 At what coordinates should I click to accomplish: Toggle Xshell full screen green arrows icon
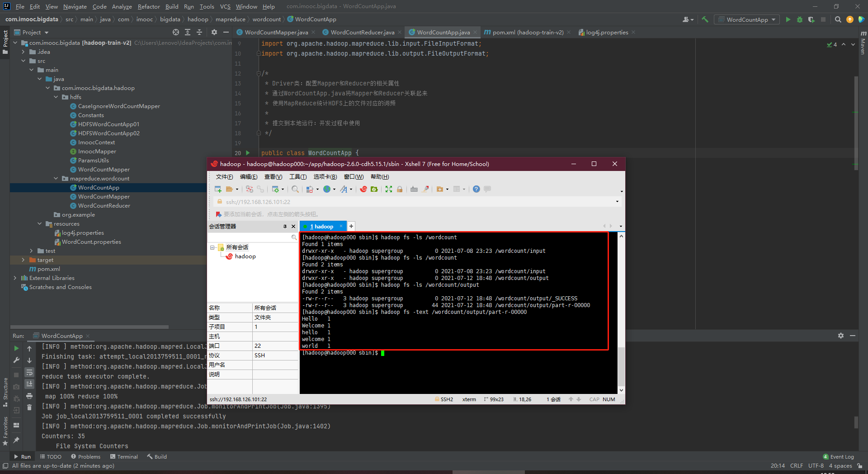click(389, 189)
